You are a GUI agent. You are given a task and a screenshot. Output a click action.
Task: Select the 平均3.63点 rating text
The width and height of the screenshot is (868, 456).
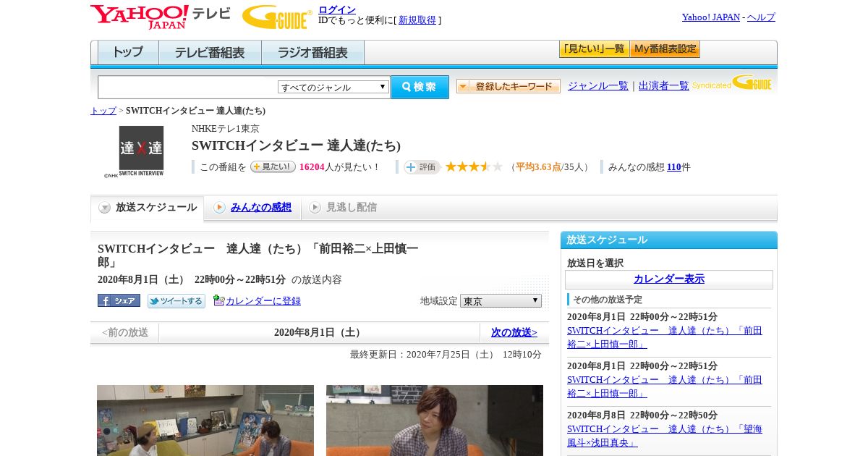pos(538,167)
